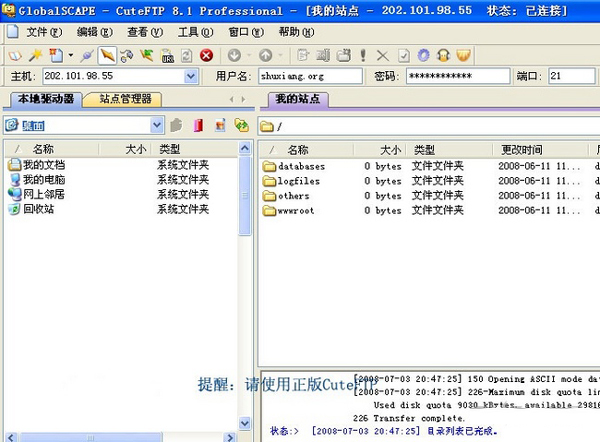Select 网上邻居 in local list

(x=36, y=194)
